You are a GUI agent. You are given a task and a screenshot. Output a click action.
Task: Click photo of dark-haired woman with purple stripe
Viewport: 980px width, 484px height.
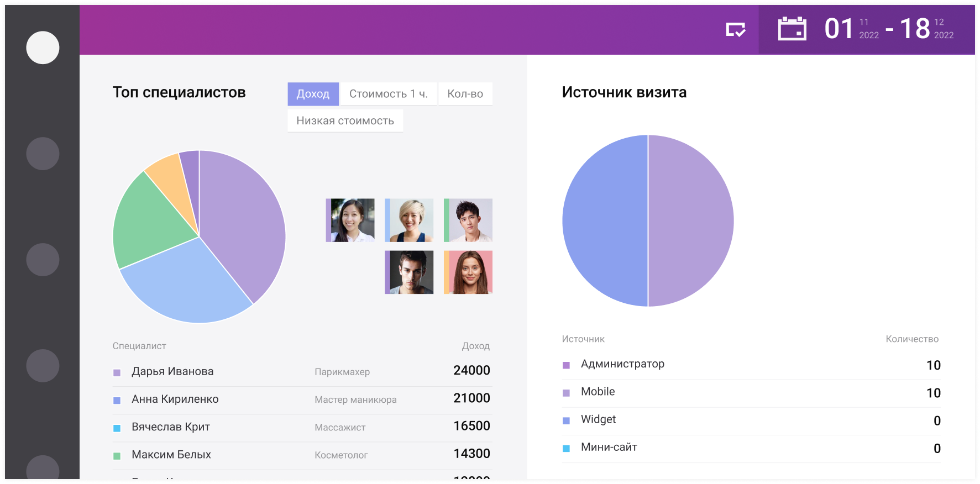pyautogui.click(x=350, y=220)
